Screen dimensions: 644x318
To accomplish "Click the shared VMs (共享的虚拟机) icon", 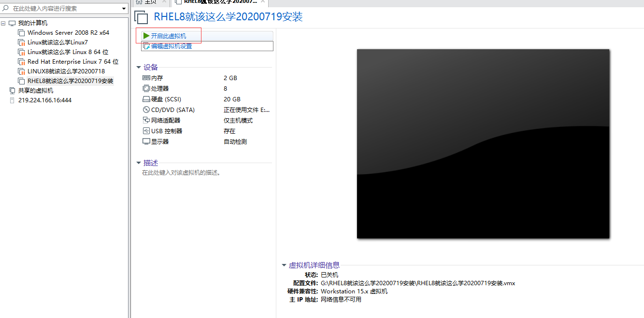I will [x=13, y=91].
